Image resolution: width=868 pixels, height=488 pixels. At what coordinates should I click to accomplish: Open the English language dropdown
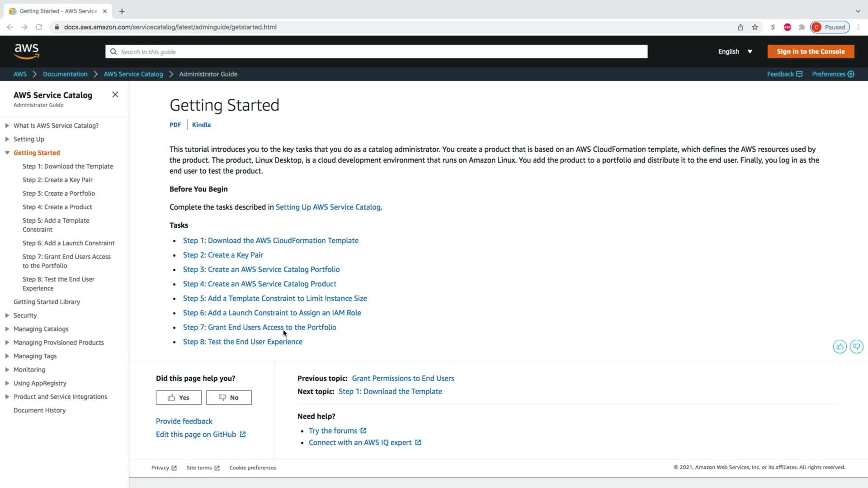tap(735, 52)
